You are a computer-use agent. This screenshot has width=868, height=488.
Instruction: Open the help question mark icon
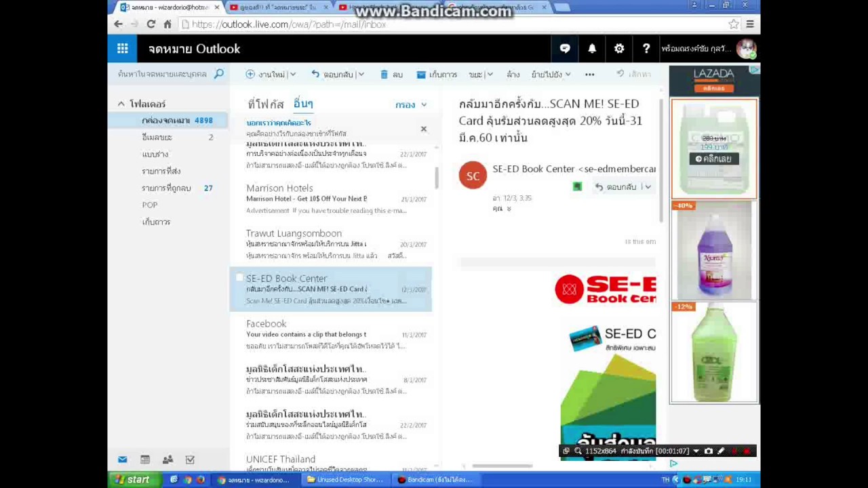click(x=646, y=49)
